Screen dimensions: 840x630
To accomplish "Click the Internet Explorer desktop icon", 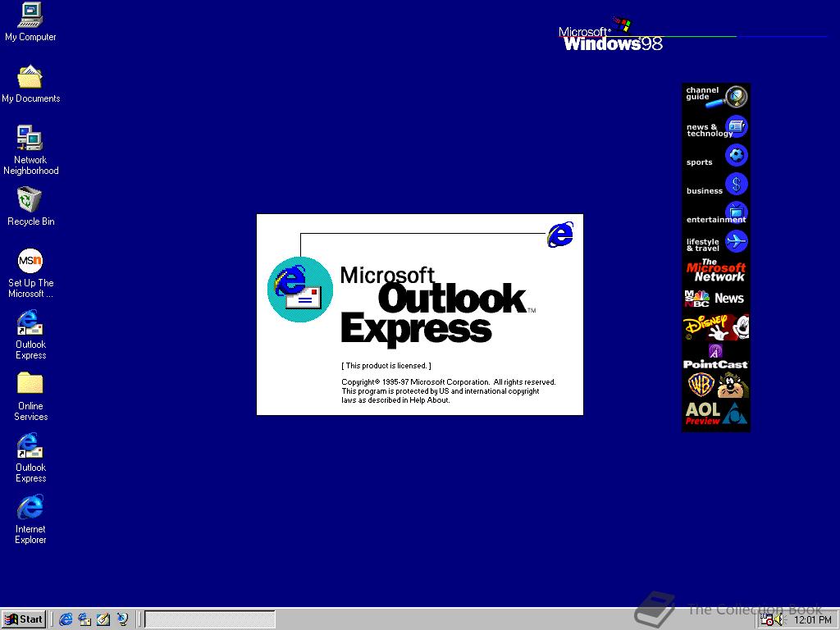I will click(x=30, y=519).
